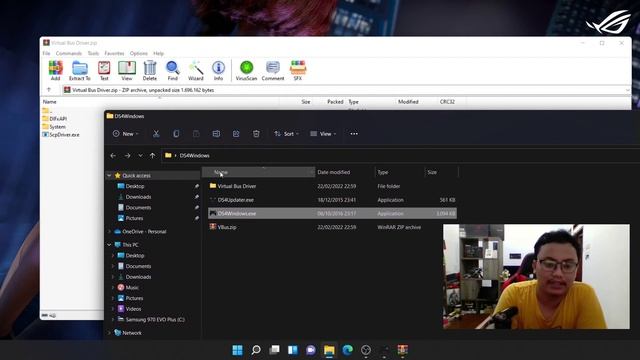Collapse the Quick access tree node
The image size is (640, 360).
coord(109,176)
